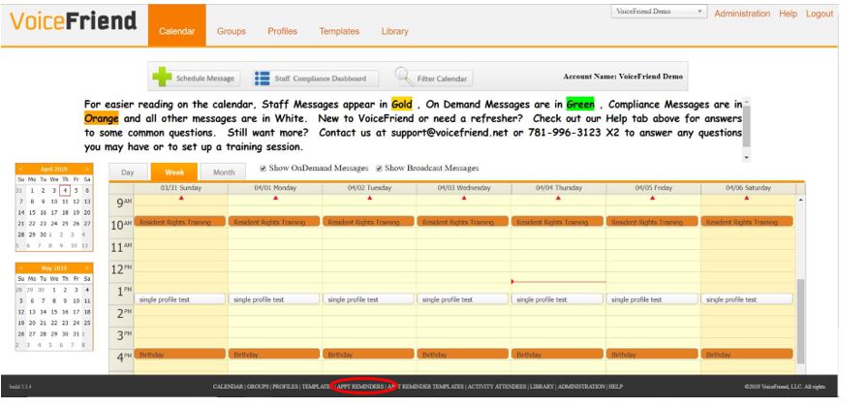
Task: Open Saturday's single profile test message
Action: pyautogui.click(x=747, y=299)
